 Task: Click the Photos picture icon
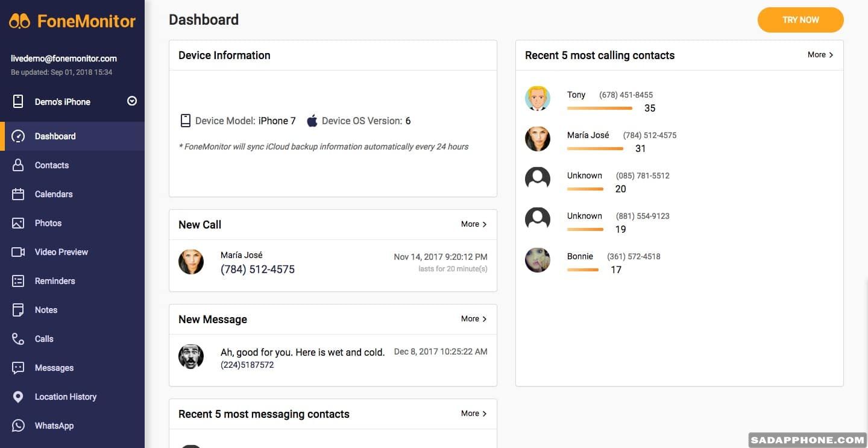(18, 223)
